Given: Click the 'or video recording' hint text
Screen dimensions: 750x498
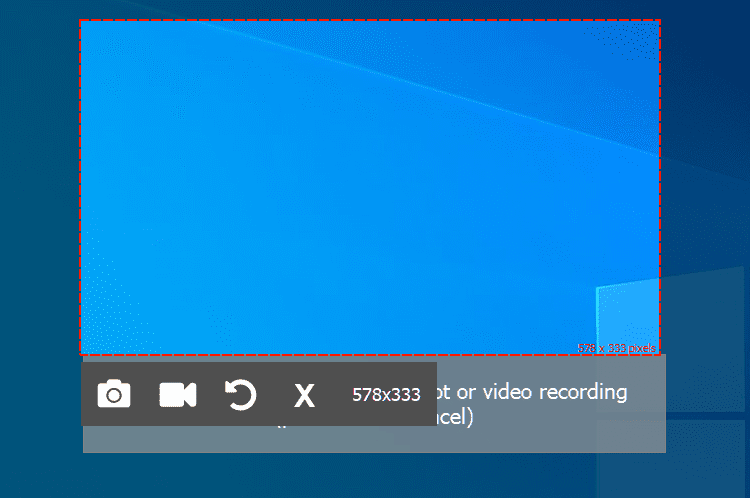Looking at the screenshot, I should coord(541,392).
